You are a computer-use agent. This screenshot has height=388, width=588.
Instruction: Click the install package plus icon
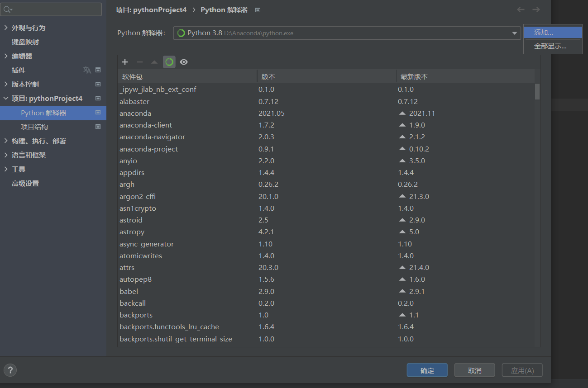point(124,62)
